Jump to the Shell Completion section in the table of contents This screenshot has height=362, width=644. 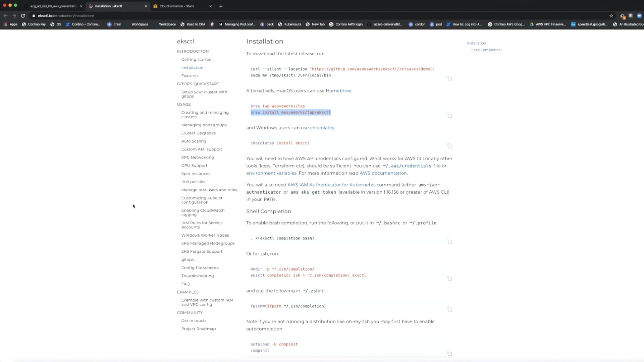pos(486,50)
